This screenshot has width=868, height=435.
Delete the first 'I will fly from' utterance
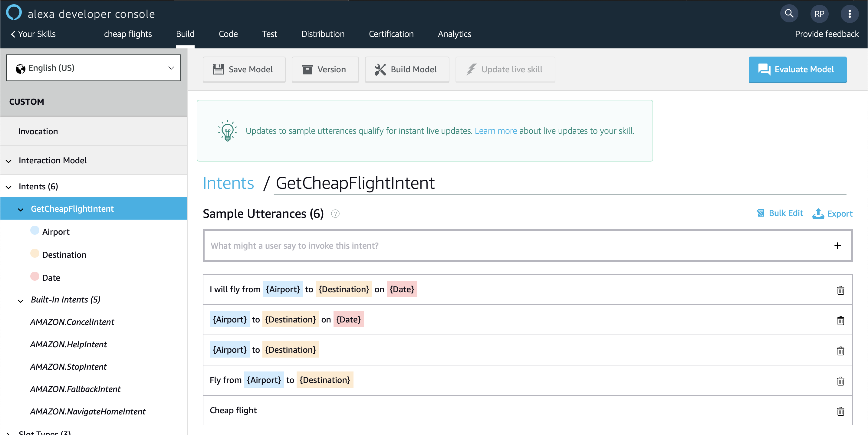click(840, 290)
